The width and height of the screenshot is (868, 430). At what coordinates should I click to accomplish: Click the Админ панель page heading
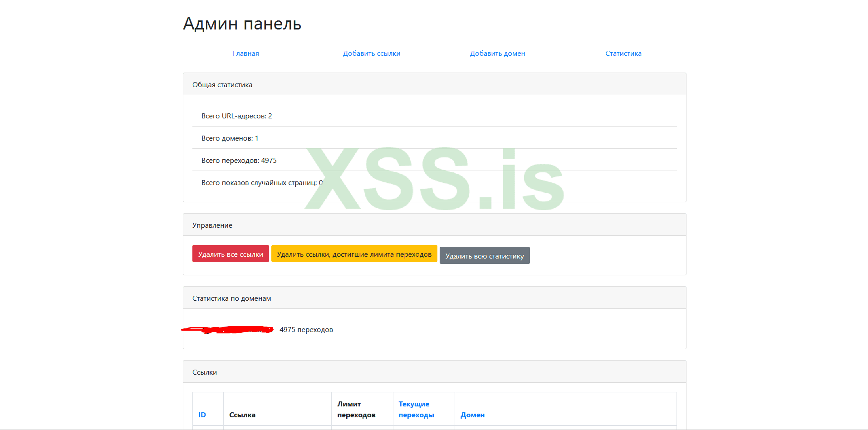click(x=242, y=24)
